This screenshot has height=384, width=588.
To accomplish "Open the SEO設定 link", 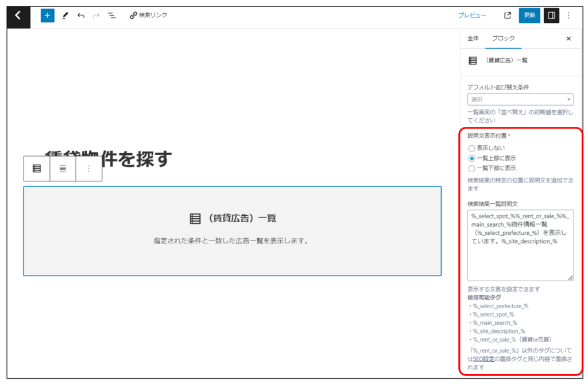I will pyautogui.click(x=483, y=359).
